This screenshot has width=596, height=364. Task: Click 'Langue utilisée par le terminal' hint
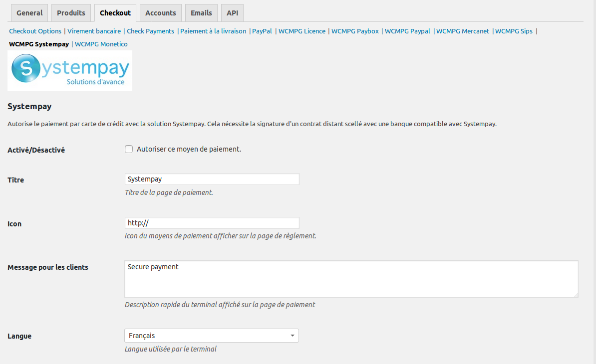point(171,349)
